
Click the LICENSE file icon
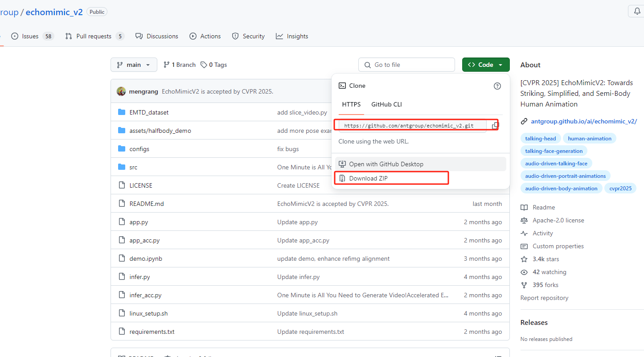click(x=122, y=185)
